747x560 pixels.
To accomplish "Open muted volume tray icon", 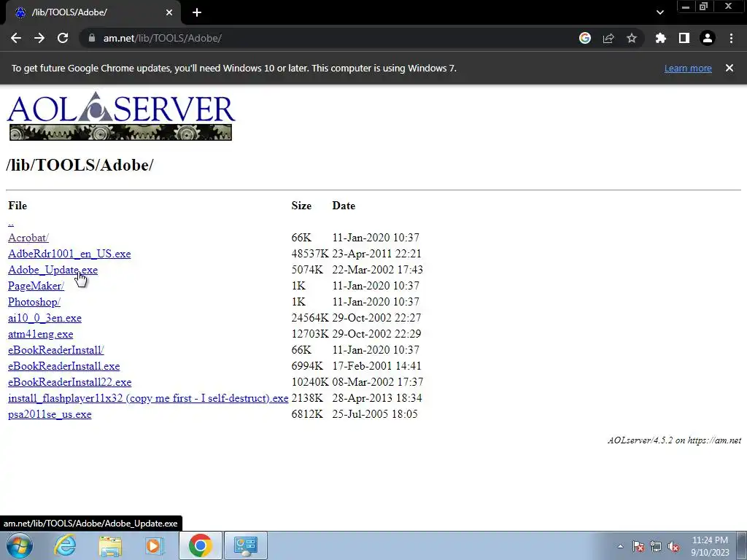I will [673, 546].
